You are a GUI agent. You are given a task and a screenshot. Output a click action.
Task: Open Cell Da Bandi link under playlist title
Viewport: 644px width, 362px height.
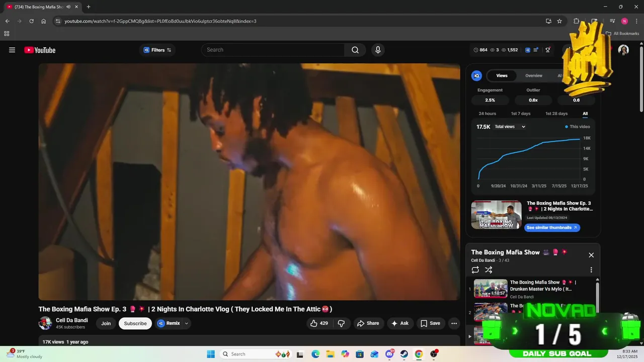tap(482, 260)
